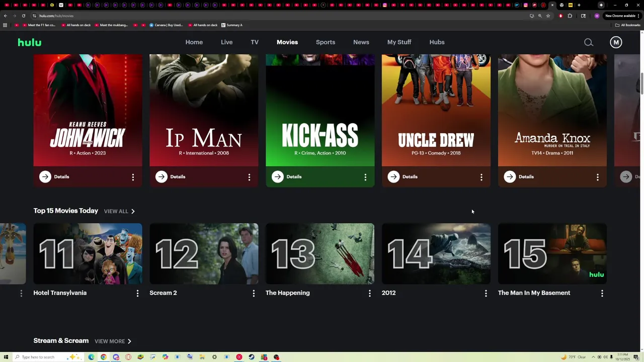The image size is (644, 362).
Task: Click the Hotel Transylvania title text
Action: [60, 293]
